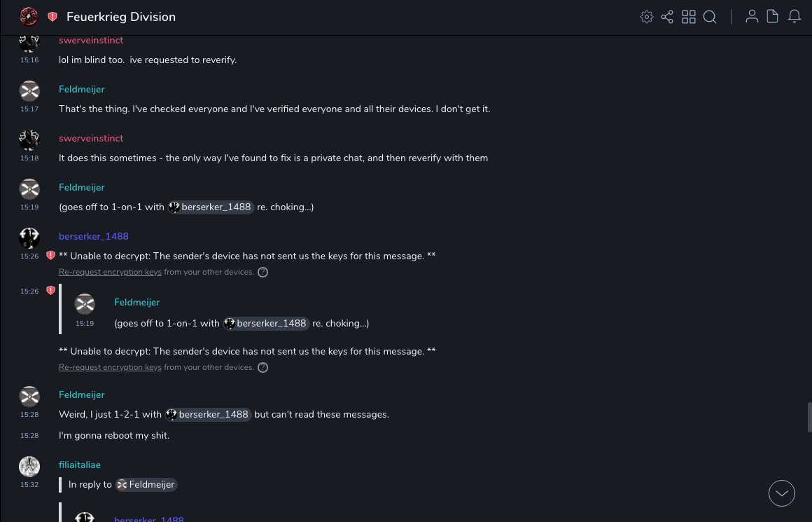This screenshot has width=812, height=522.
Task: Click the help icon after the first re-request link
Action: pyautogui.click(x=263, y=272)
